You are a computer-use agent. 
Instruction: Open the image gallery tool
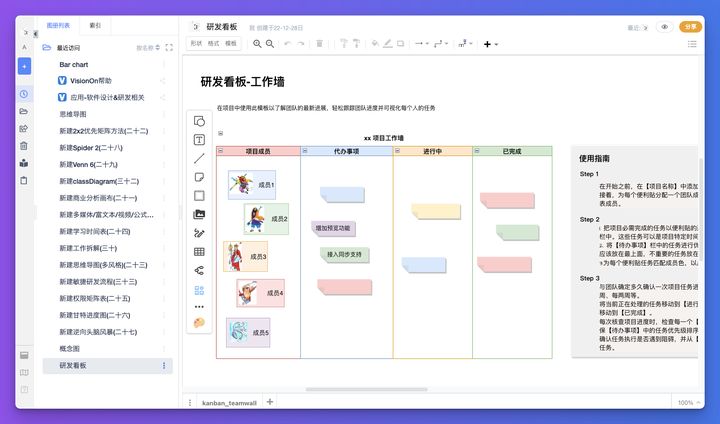point(199,214)
